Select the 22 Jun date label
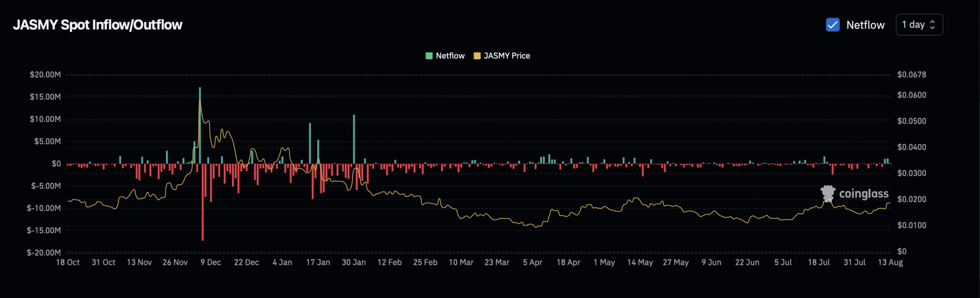 [x=747, y=263]
